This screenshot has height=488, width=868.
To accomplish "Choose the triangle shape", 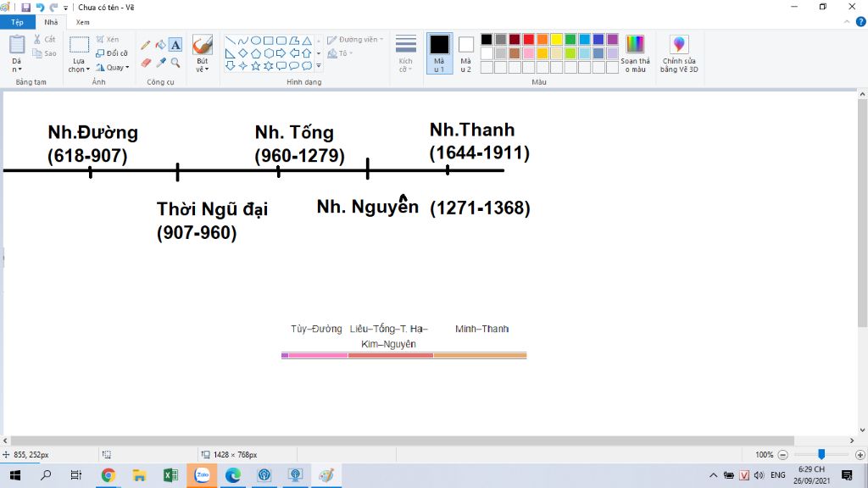I will 307,41.
